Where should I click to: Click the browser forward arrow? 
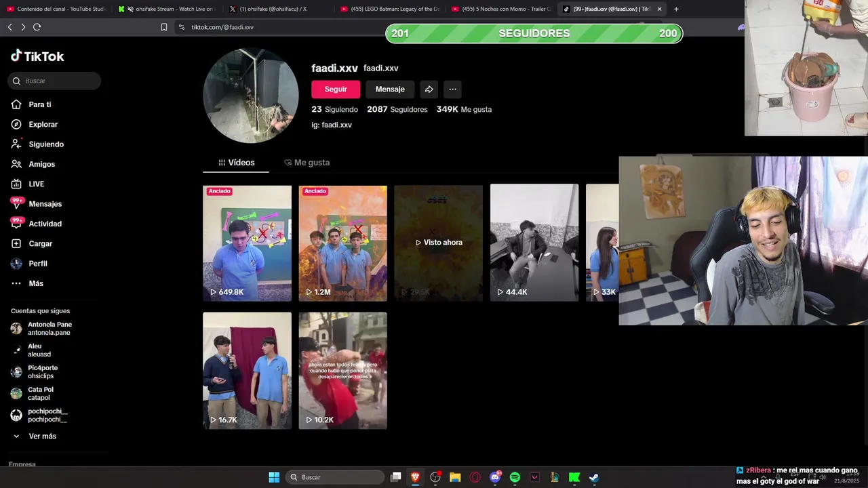23,27
